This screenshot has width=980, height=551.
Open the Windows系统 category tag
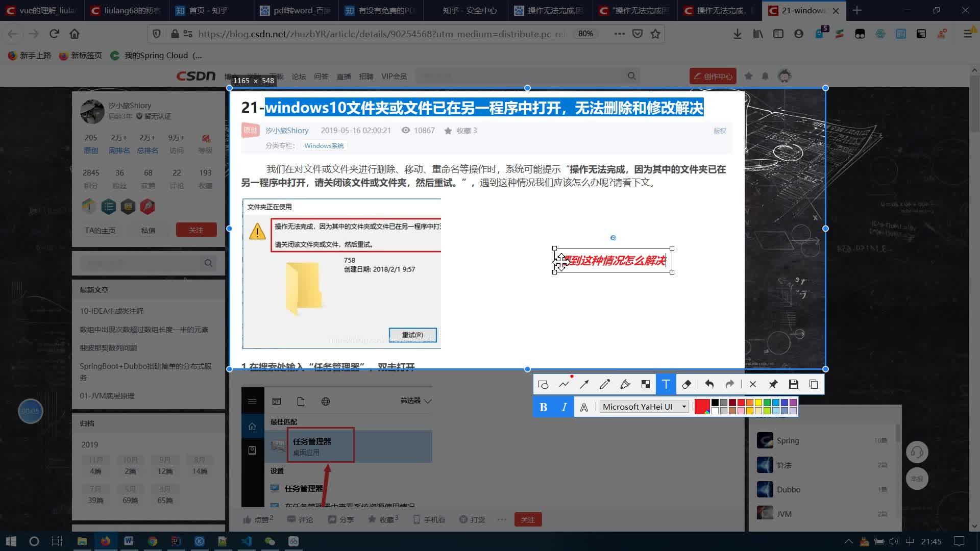(324, 145)
